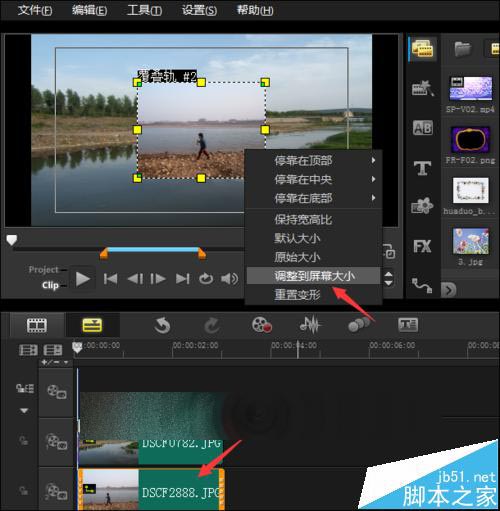Select the DSCF2888.JPG clip on timeline
500x511 pixels.
[151, 489]
